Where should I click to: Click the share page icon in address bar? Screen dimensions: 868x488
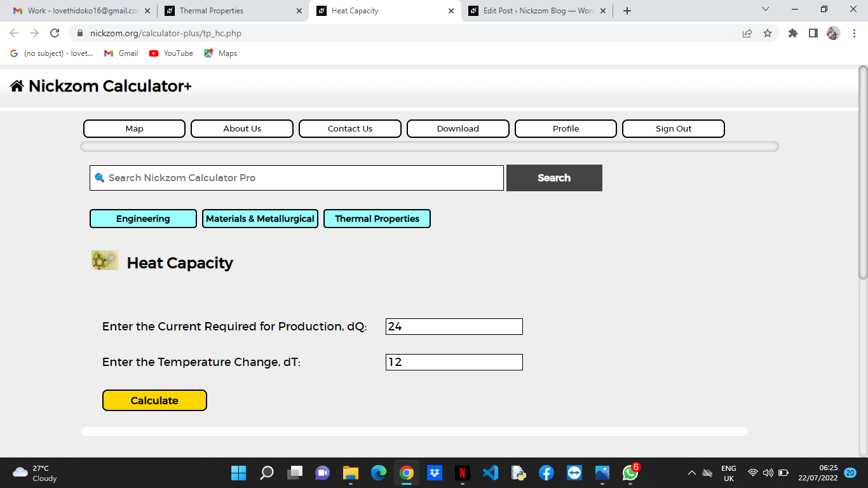click(x=747, y=33)
